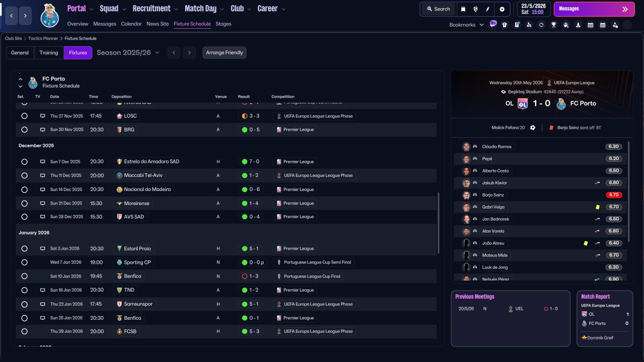644x362 pixels.
Task: Select the TND fixture radio button
Action: [x=24, y=290]
